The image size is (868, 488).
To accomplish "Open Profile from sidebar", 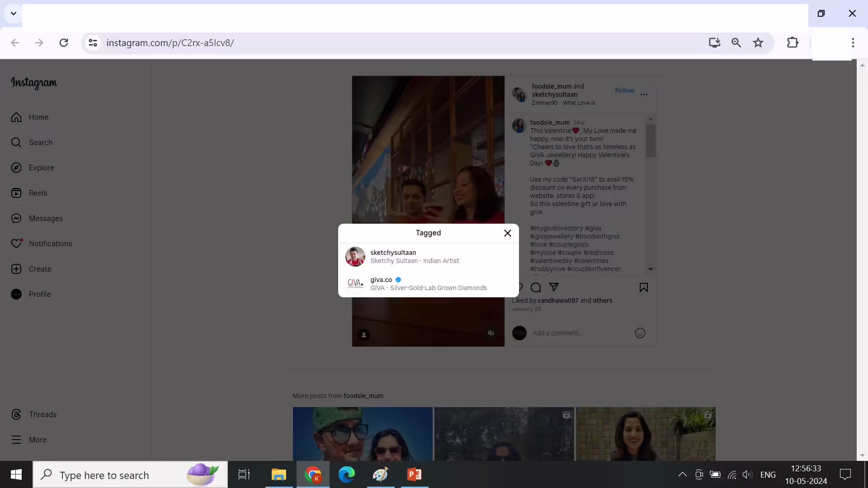I will [31, 294].
